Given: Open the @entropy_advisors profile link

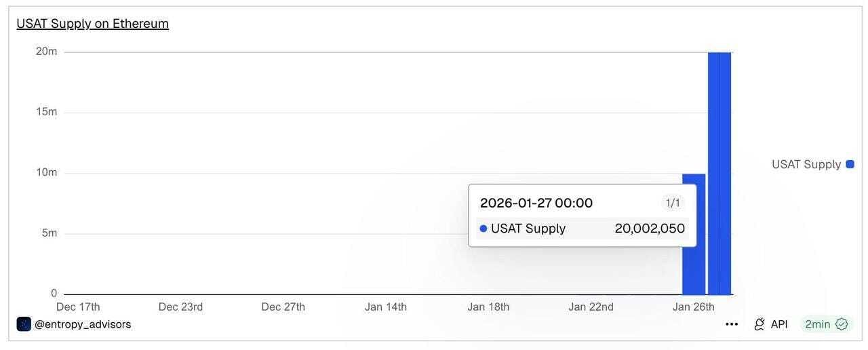Looking at the screenshot, I should [x=83, y=324].
